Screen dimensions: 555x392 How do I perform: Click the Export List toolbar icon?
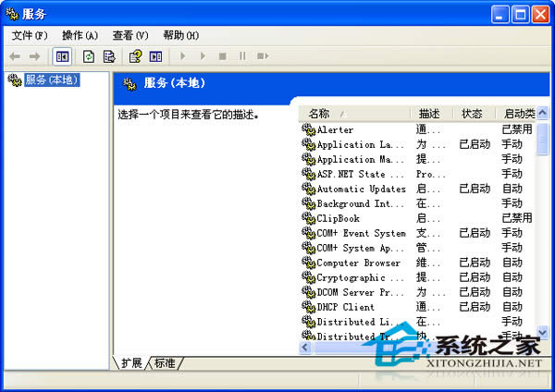(x=108, y=56)
